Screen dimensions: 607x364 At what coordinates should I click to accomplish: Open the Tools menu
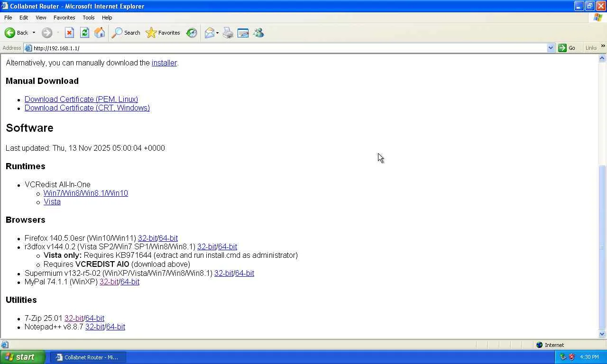point(89,18)
